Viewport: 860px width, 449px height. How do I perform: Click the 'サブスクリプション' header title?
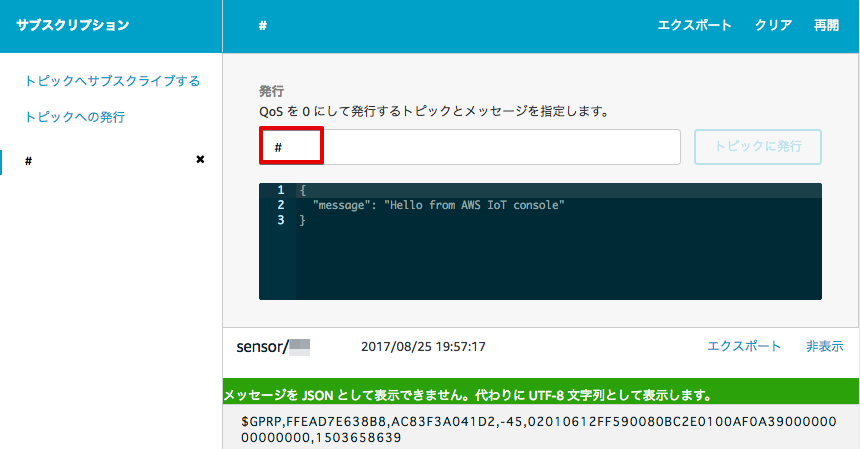pos(72,25)
